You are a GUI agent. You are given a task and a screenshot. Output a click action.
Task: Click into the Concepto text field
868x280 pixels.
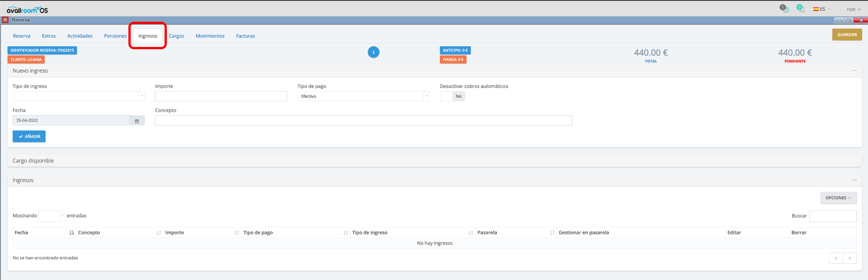(x=363, y=121)
